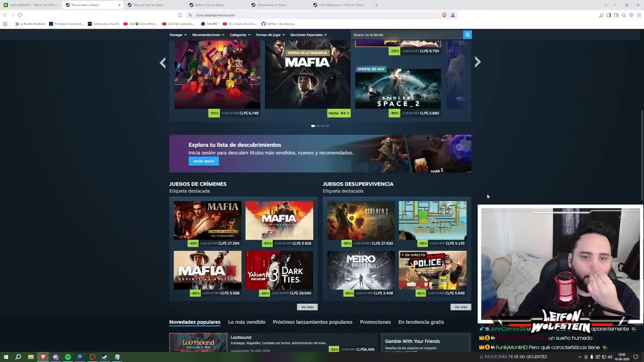Open the Lurking by schoolfy bookmark
The width and height of the screenshot is (644, 362).
(105, 24)
